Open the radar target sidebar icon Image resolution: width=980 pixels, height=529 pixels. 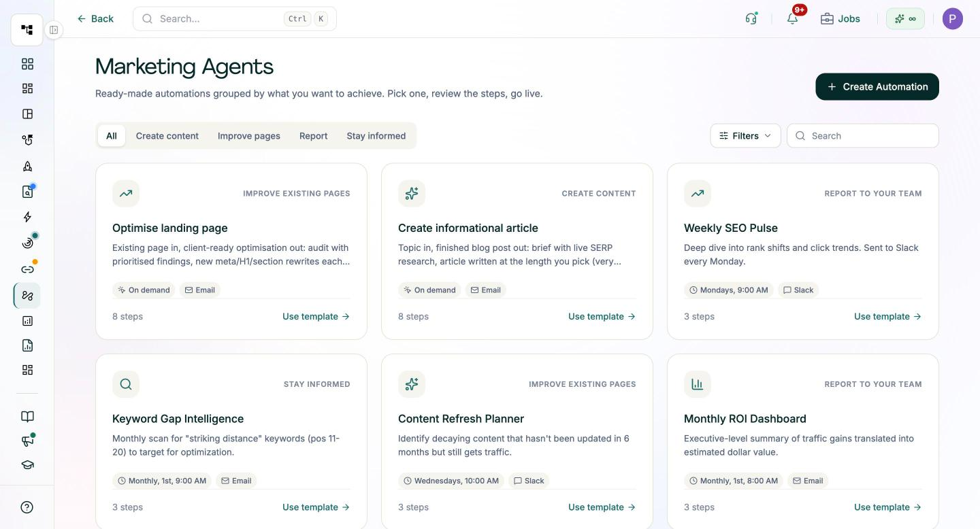tap(27, 243)
